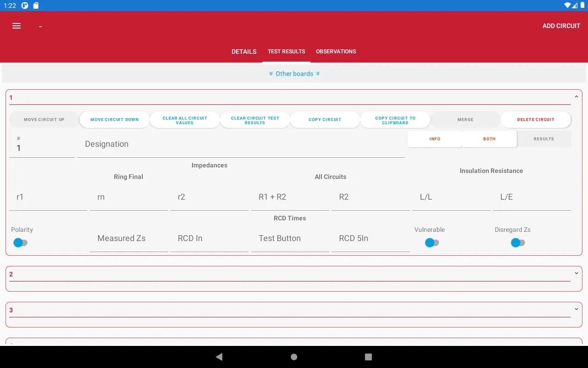Expand circuit 3 details
The height and width of the screenshot is (368, 588).
pos(577,309)
